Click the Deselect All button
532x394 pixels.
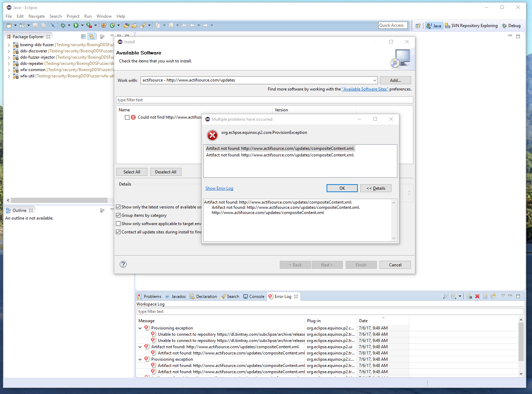click(166, 172)
